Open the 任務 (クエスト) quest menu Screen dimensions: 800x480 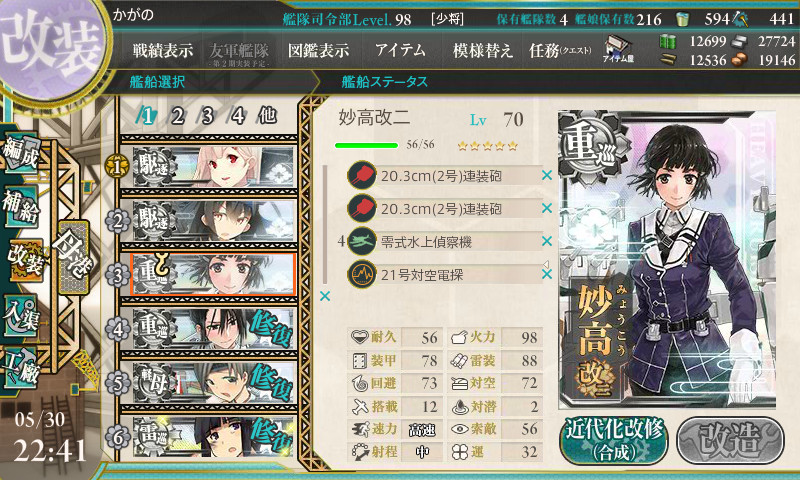click(560, 50)
